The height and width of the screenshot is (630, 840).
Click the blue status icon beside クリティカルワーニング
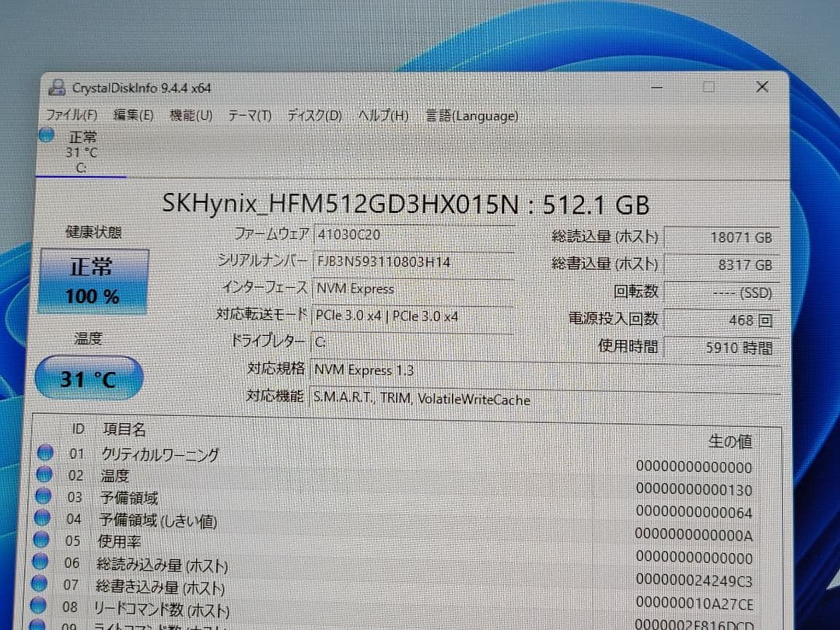[46, 453]
